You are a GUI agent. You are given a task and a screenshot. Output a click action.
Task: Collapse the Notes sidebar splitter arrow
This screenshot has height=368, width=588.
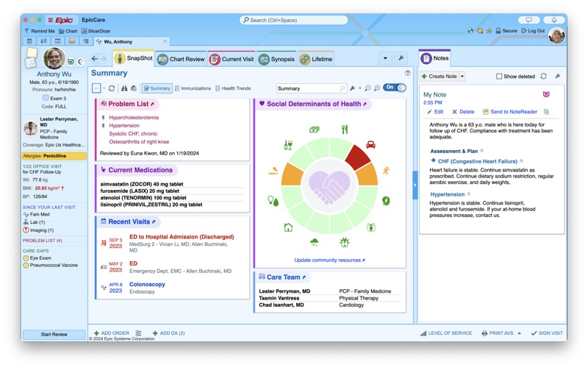point(415,185)
